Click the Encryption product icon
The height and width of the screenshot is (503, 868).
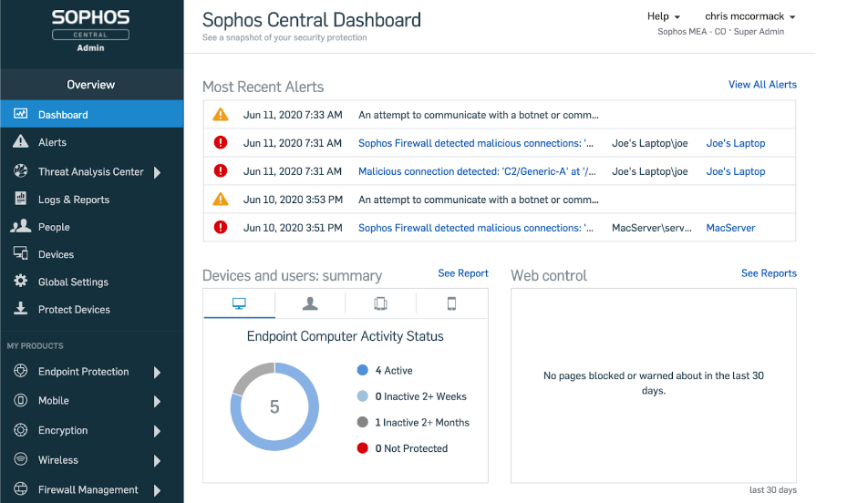[x=20, y=429]
